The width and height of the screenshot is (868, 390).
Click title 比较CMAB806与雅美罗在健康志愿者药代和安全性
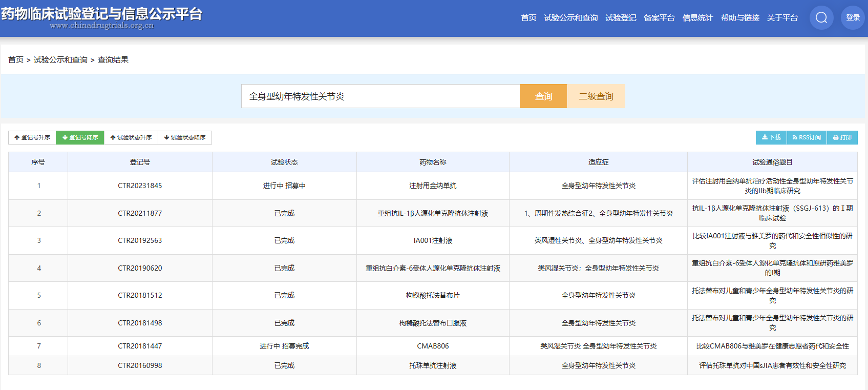click(772, 346)
